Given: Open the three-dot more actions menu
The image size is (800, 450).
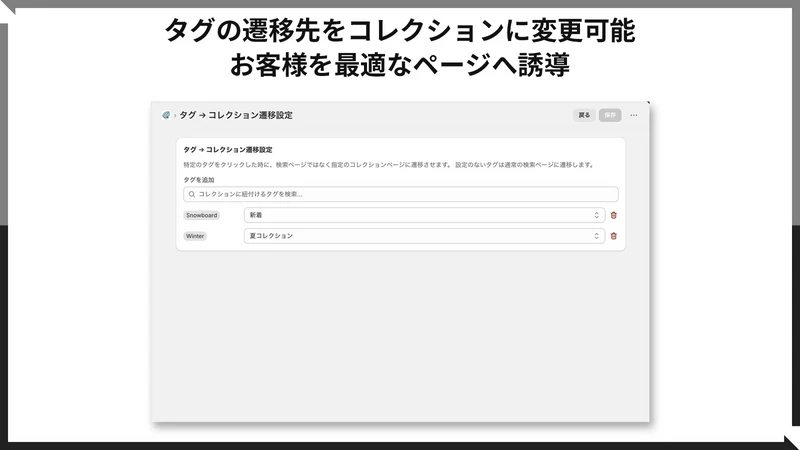Looking at the screenshot, I should [x=634, y=115].
